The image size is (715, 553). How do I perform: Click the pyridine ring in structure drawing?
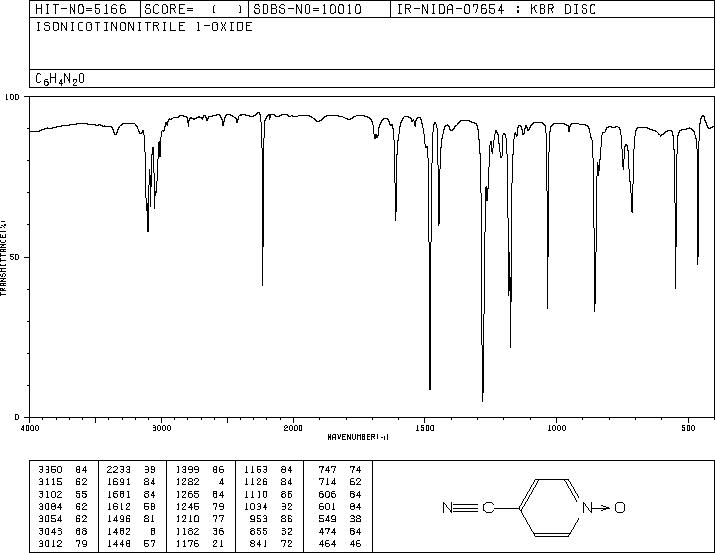pos(549,507)
